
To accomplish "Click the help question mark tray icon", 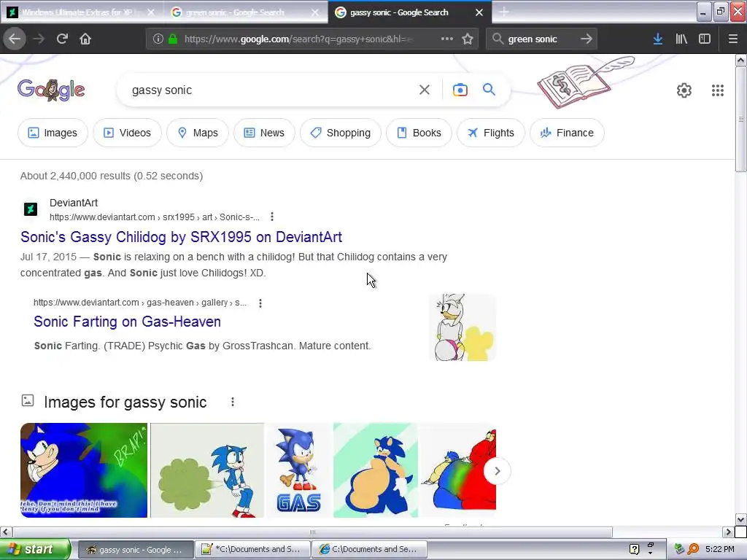I will [634, 549].
